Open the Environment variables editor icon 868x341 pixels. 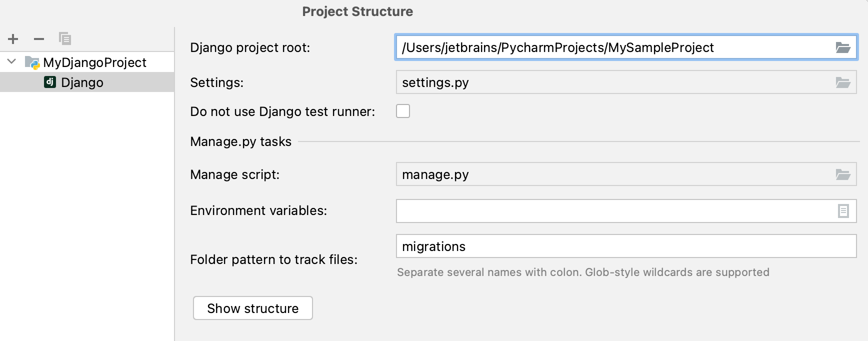(x=843, y=211)
